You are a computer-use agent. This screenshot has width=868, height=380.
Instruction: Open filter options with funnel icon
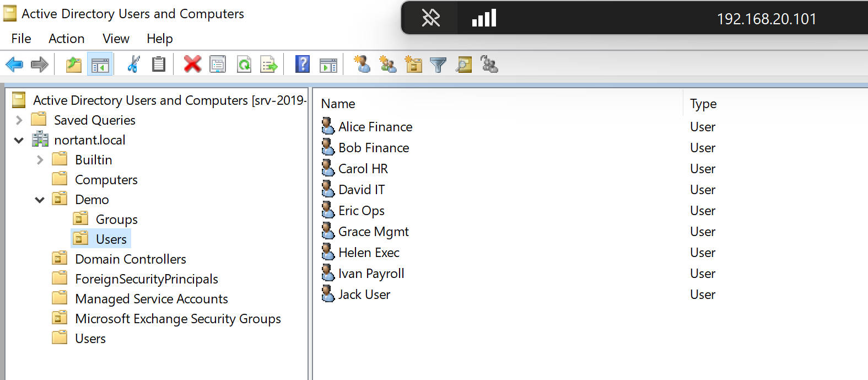(x=438, y=65)
